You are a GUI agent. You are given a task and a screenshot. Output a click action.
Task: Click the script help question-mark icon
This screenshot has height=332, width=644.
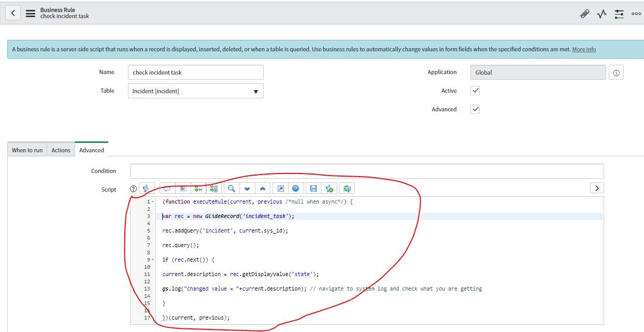[133, 189]
